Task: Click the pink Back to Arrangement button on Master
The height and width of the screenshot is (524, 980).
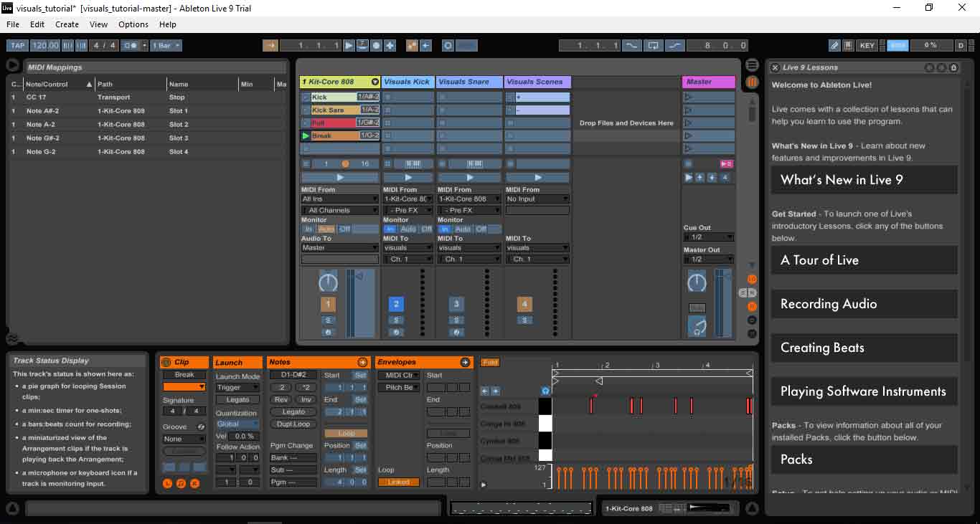Action: [727, 164]
